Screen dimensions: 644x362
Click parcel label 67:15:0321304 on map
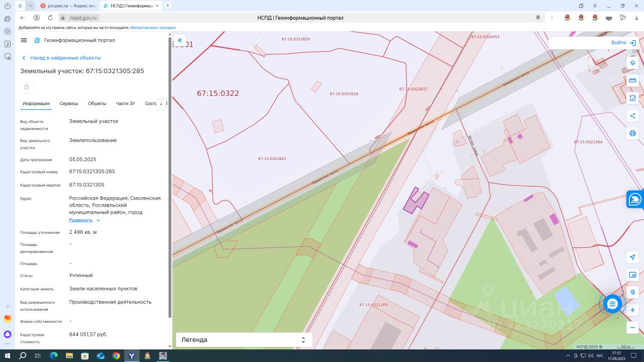[588, 142]
